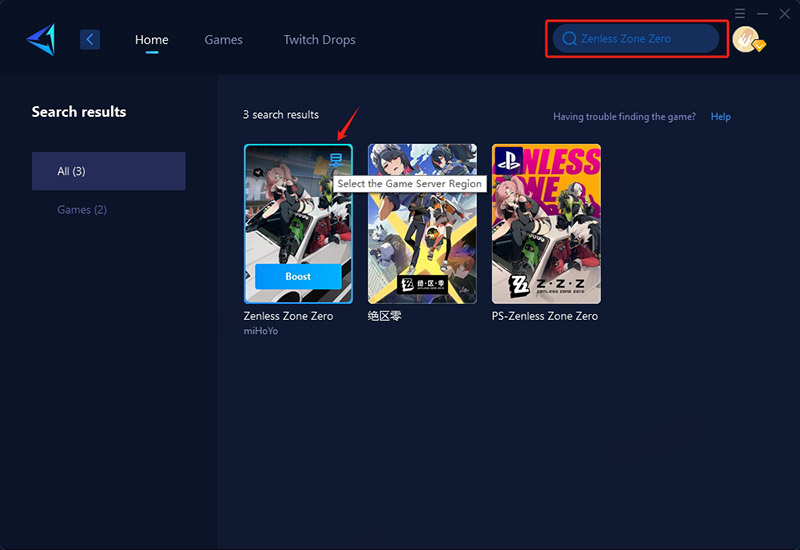Click 'Having trouble finding the game?' text
Screen dimensions: 800x550
[x=624, y=116]
